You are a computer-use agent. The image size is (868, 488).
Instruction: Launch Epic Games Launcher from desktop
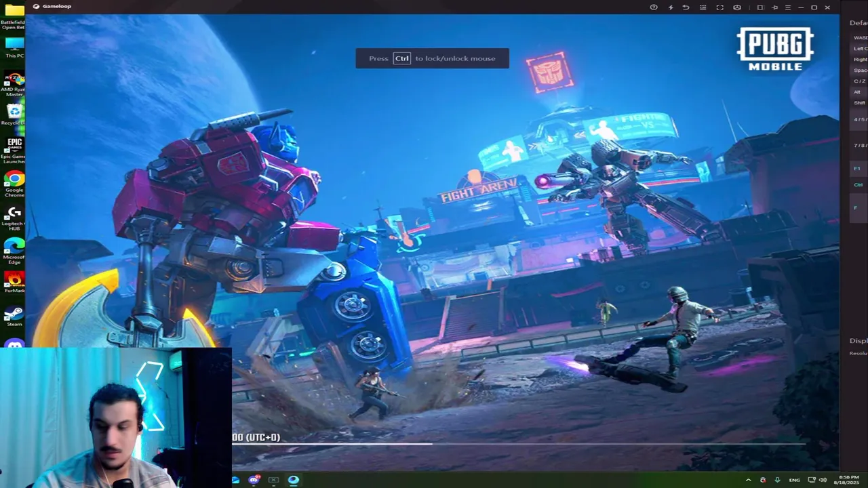(14, 150)
